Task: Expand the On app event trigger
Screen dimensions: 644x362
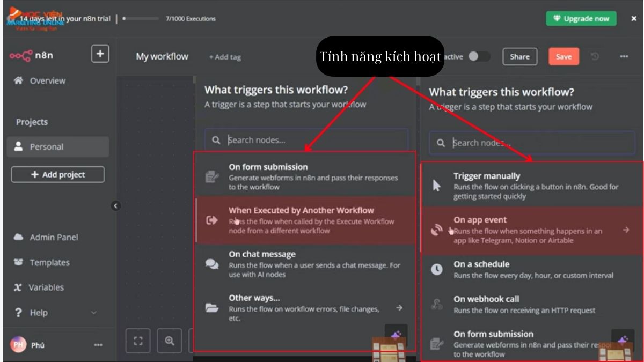Action: tap(532, 230)
